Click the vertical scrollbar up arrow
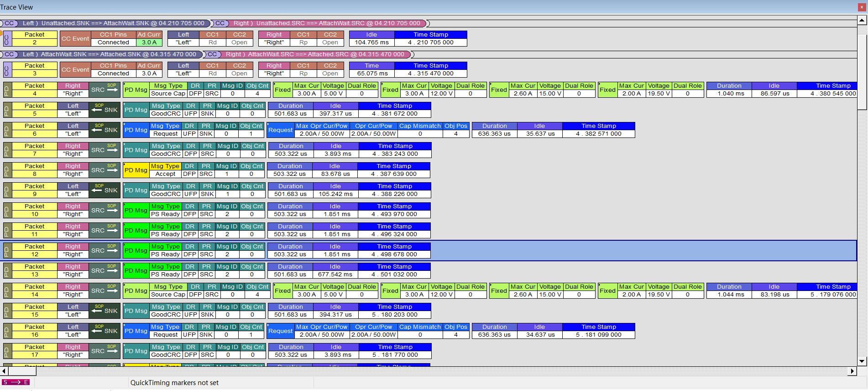The image size is (868, 391). click(x=862, y=20)
